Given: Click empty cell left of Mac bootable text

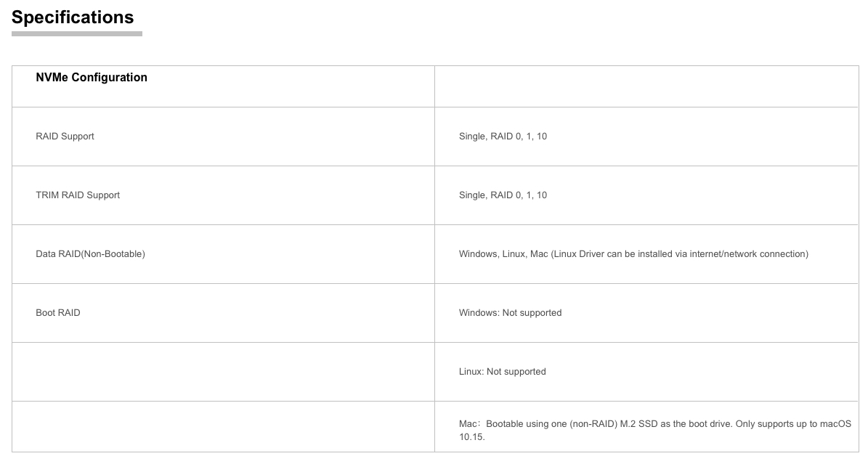Looking at the screenshot, I should coord(223,426).
